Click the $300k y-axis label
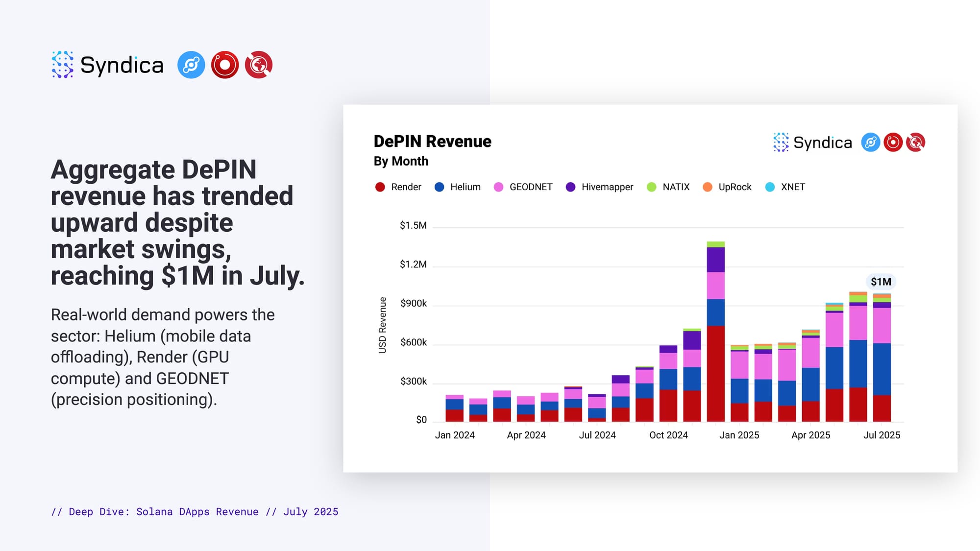The width and height of the screenshot is (980, 551). coord(414,381)
